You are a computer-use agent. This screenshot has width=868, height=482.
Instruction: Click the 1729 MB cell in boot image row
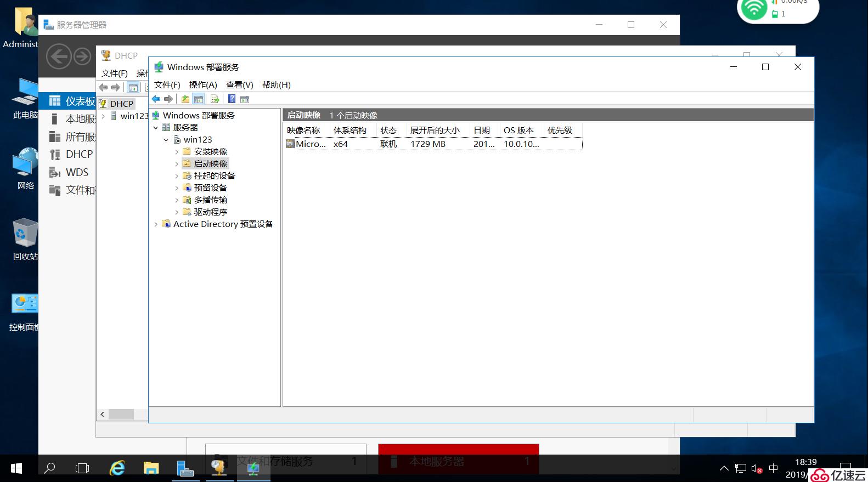428,144
